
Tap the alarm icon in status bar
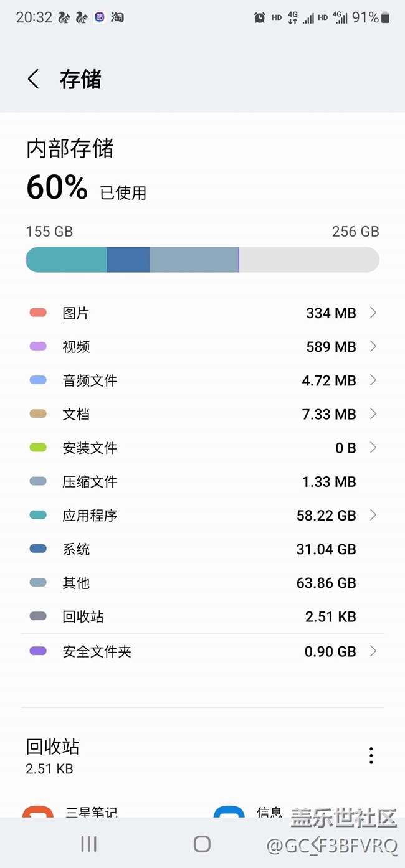click(259, 17)
